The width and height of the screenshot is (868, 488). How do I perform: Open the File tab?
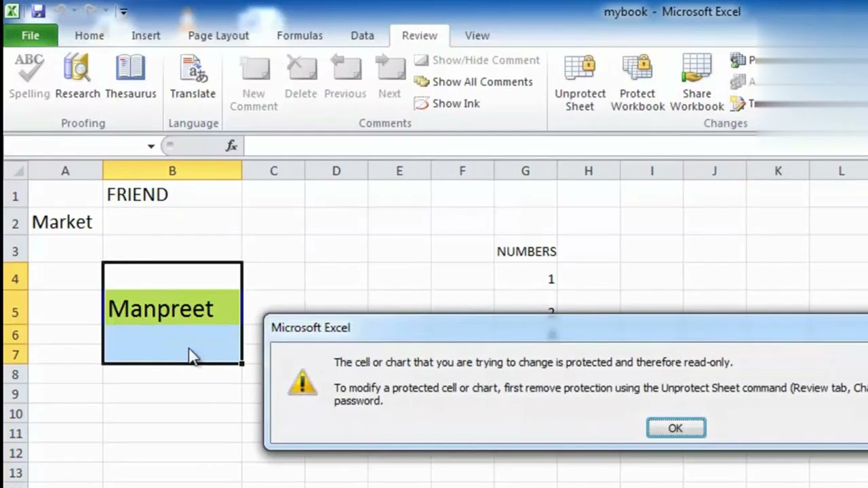coord(31,36)
